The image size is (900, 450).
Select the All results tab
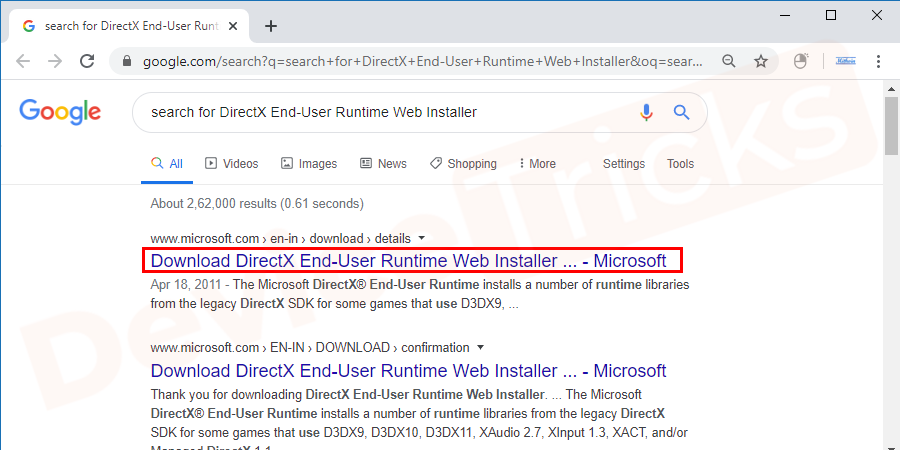(167, 164)
